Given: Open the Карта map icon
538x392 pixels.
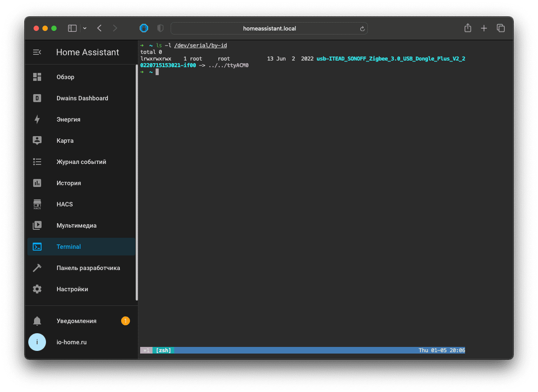Looking at the screenshot, I should [x=37, y=141].
